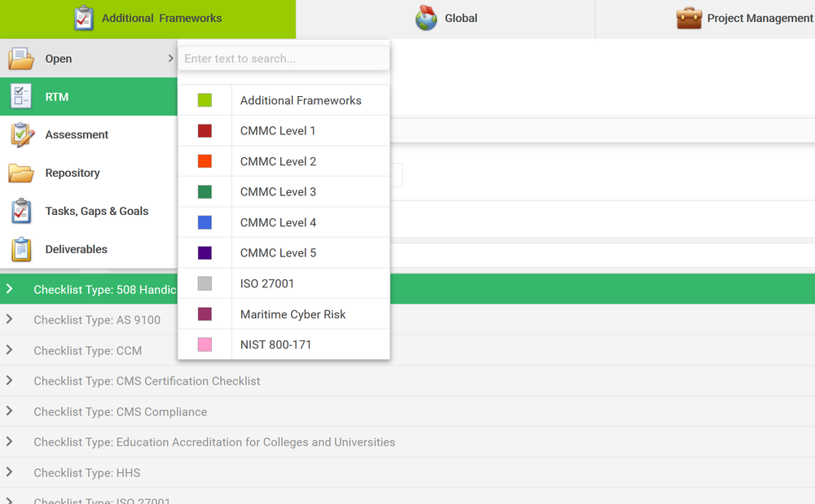This screenshot has width=815, height=504.
Task: Expand the Checklist Type: CCM group
Action: click(10, 350)
